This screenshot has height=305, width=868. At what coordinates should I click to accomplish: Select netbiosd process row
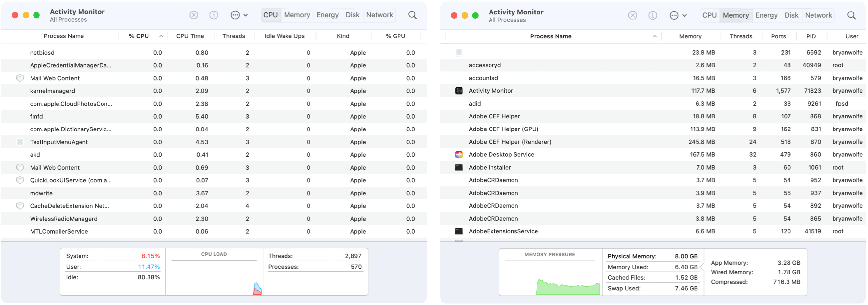(214, 53)
